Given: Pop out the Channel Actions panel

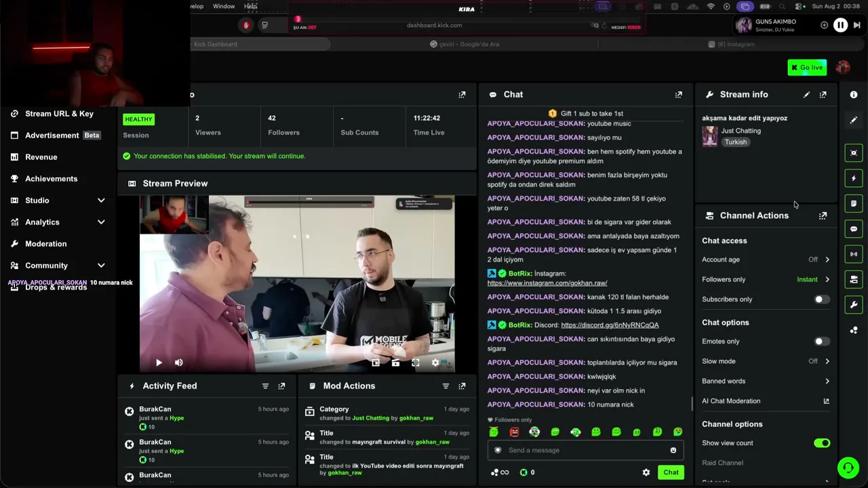Looking at the screenshot, I should pyautogui.click(x=823, y=216).
